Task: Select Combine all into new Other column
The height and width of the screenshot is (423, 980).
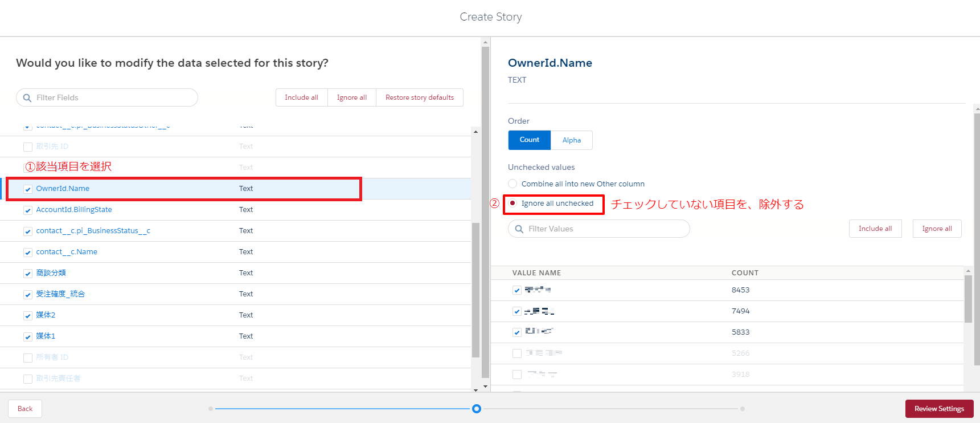Action: click(x=512, y=184)
